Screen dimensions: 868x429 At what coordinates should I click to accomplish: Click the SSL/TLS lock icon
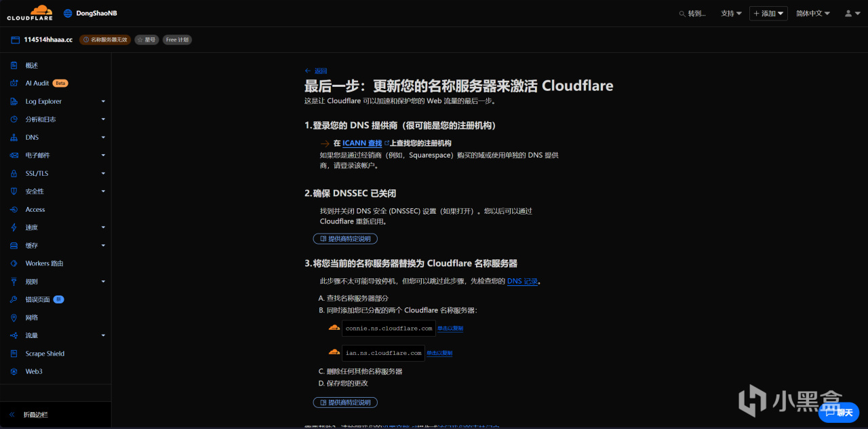[14, 173]
